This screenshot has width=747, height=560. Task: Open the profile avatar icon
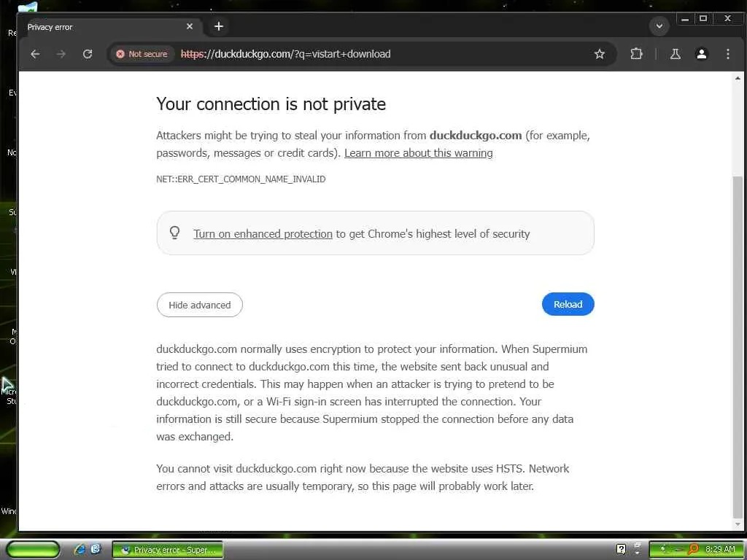pyautogui.click(x=702, y=54)
